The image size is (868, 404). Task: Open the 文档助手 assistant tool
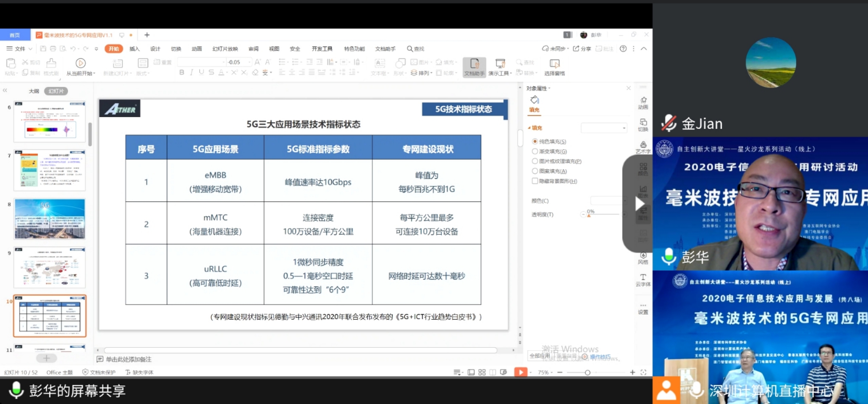(x=474, y=66)
